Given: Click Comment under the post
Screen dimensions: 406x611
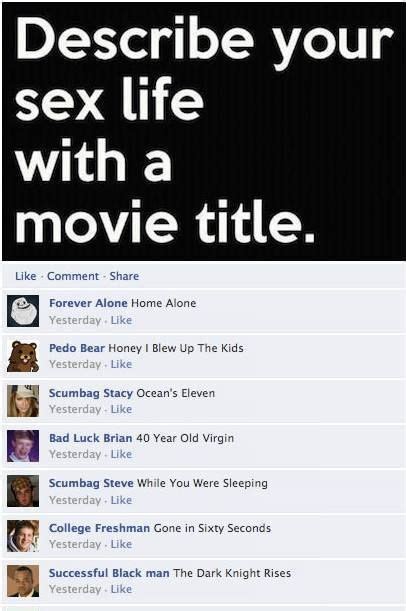Looking at the screenshot, I should point(73,276).
